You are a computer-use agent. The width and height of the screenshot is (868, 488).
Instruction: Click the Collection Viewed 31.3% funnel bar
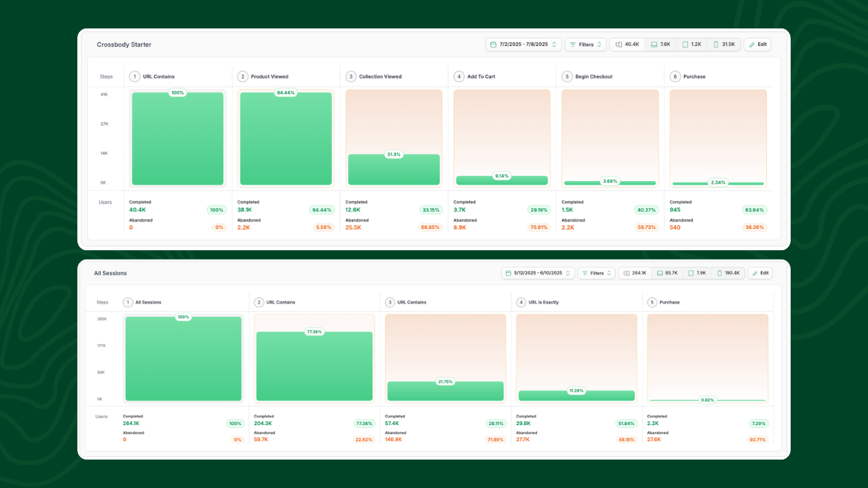click(394, 169)
